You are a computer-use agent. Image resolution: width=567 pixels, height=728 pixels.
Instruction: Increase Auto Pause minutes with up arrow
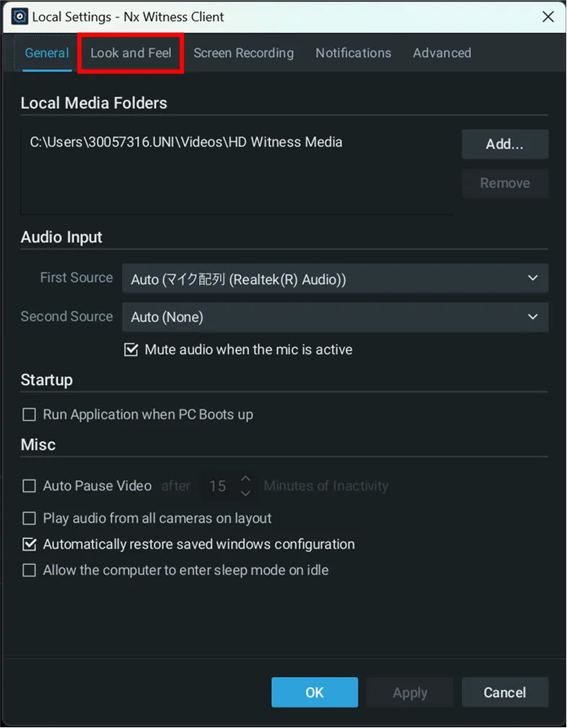246,479
